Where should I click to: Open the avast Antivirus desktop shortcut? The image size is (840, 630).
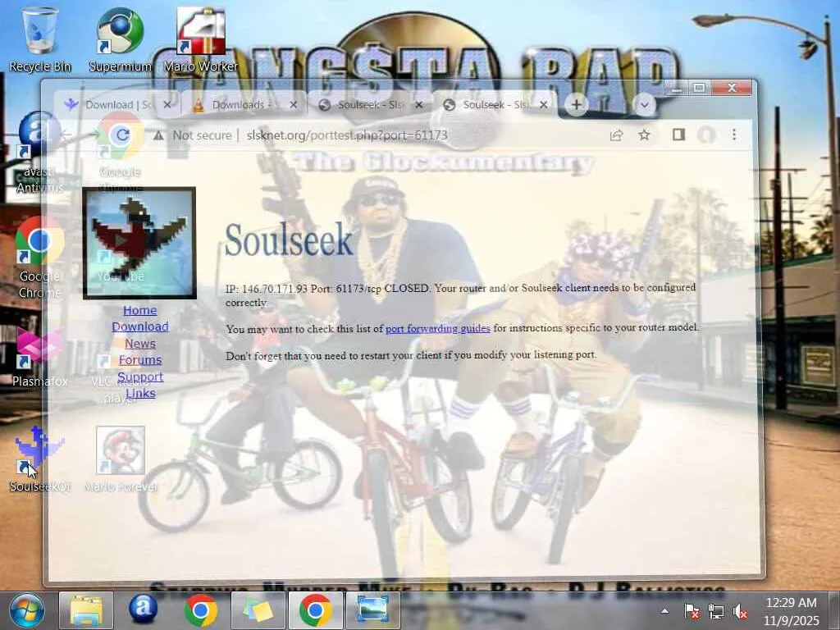point(39,153)
